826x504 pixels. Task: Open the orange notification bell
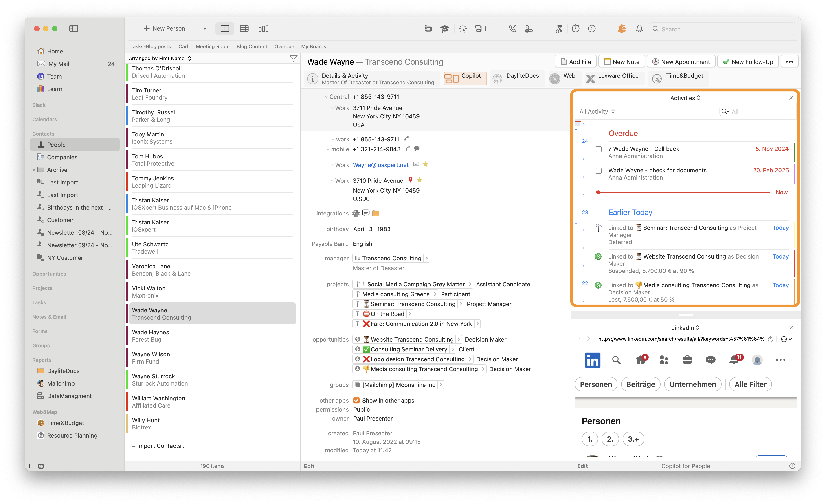tap(622, 29)
